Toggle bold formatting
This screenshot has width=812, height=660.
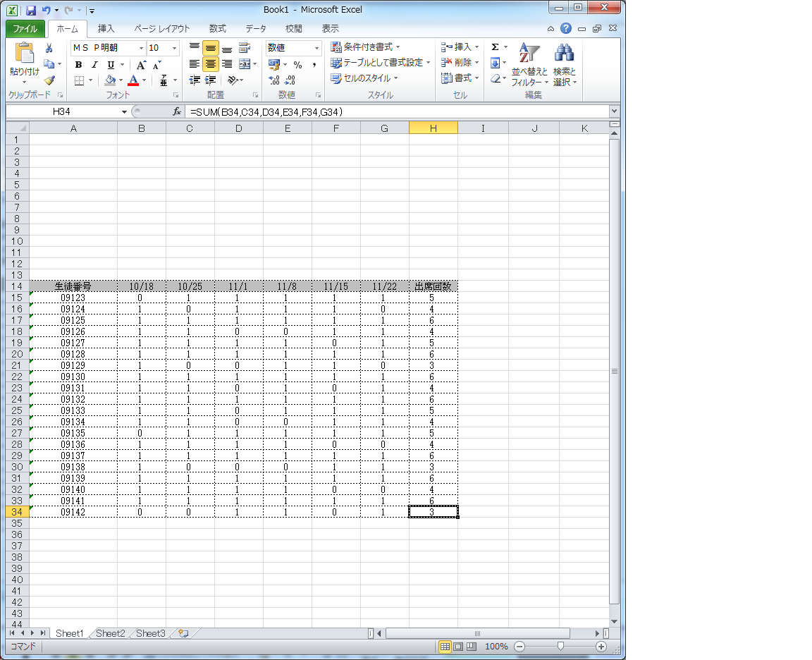(x=78, y=64)
